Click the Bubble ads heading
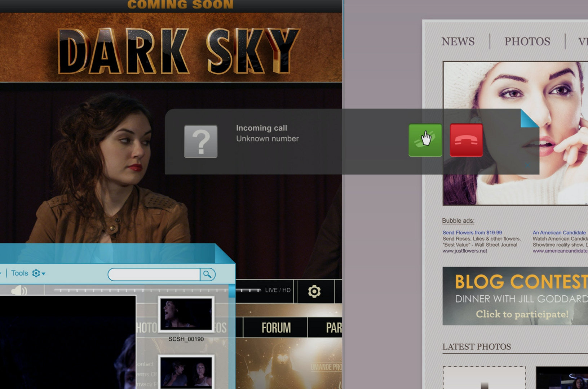Screen dimensions: 588x389 point(458,221)
